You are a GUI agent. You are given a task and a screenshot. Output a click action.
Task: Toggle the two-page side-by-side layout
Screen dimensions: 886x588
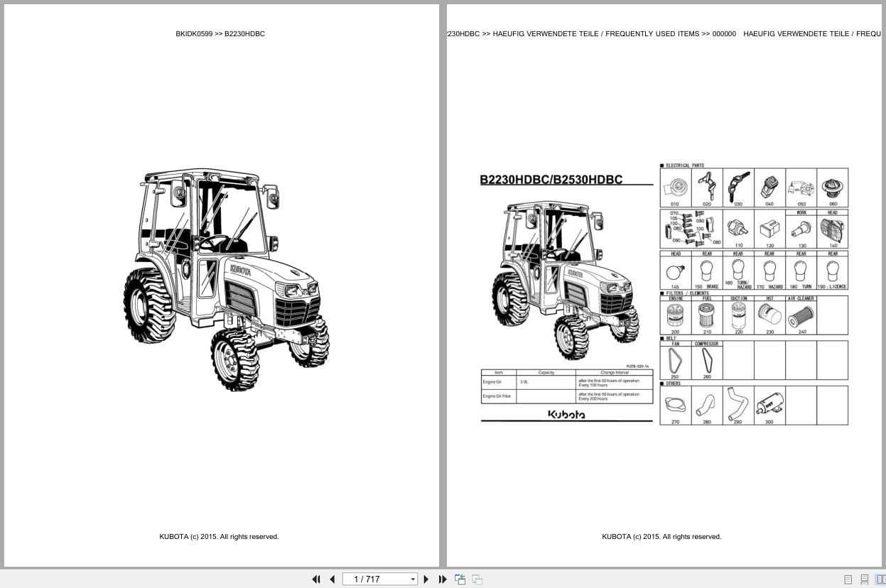pos(880,579)
